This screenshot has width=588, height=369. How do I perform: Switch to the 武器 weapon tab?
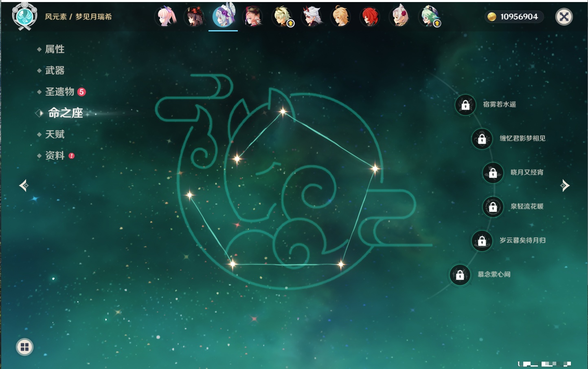(x=55, y=71)
